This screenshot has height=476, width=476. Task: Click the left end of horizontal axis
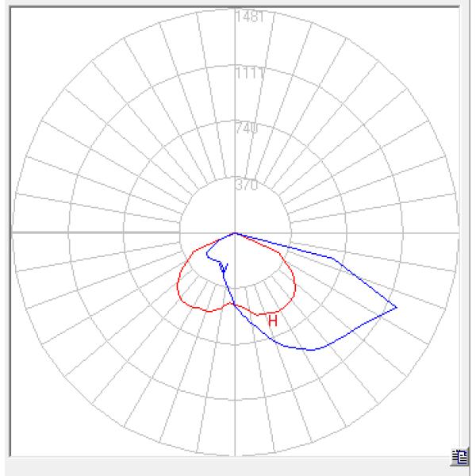pos(13,233)
